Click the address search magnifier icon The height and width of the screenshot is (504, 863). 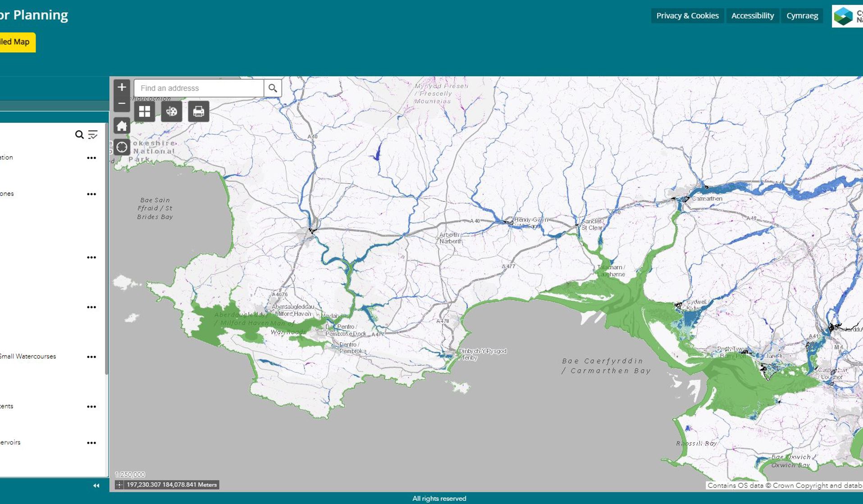point(272,88)
